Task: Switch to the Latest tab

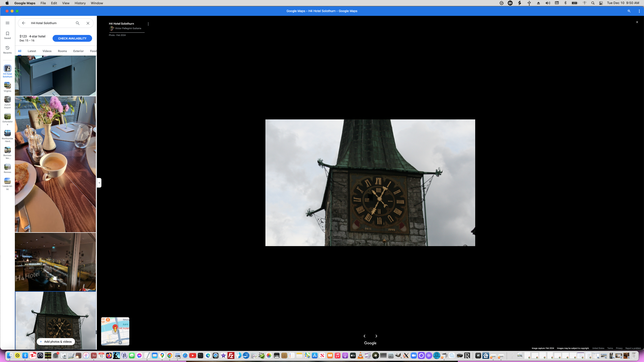Action: click(x=32, y=51)
